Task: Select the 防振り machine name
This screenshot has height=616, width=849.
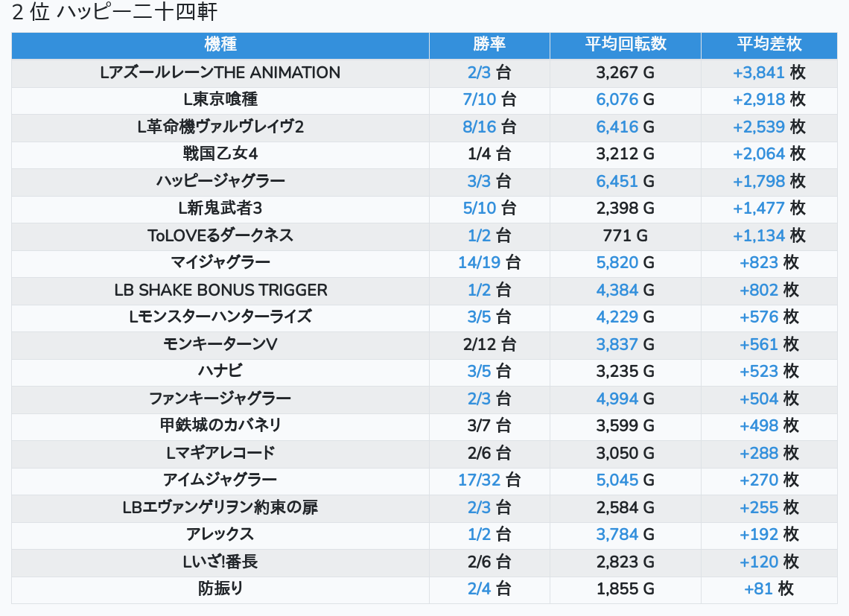Action: [x=220, y=589]
